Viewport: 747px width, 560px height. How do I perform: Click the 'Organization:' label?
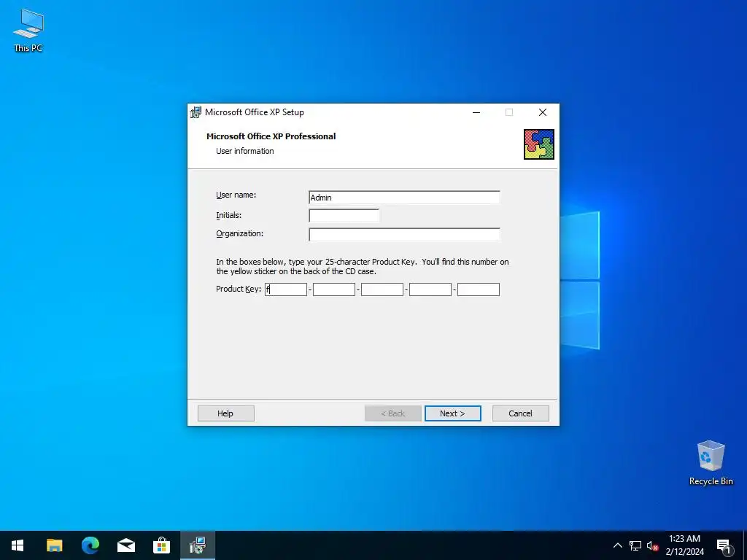[239, 233]
